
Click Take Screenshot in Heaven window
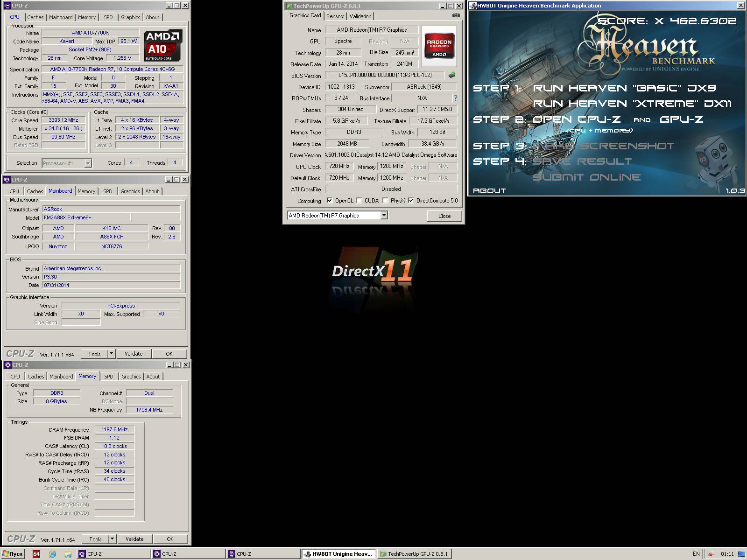(604, 146)
